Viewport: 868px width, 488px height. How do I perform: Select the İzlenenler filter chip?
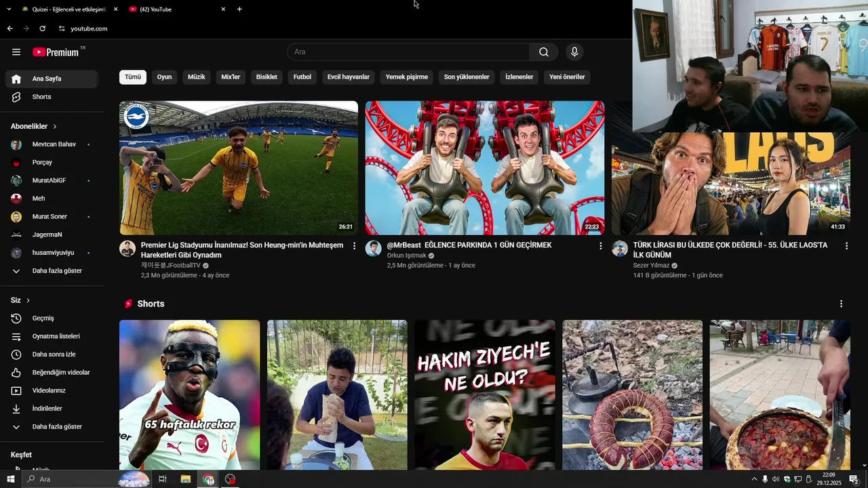pos(519,77)
